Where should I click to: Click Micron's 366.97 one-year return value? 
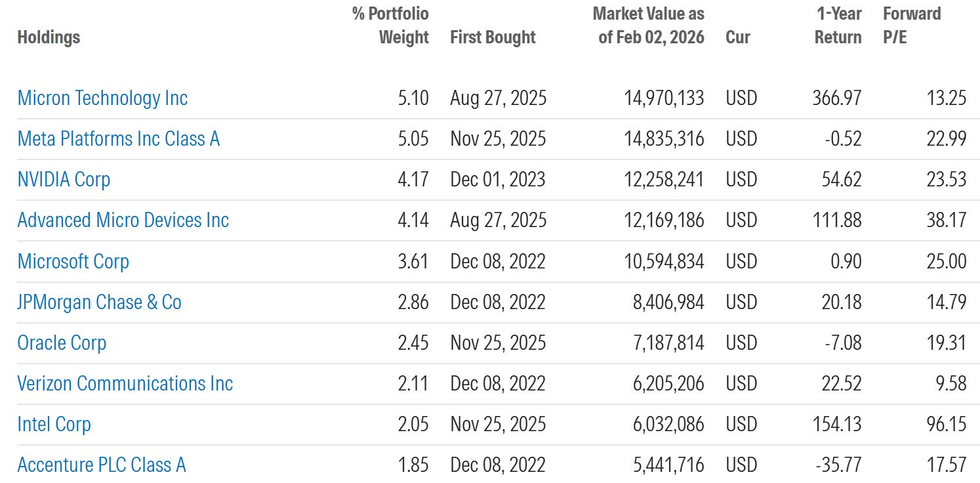coord(835,98)
